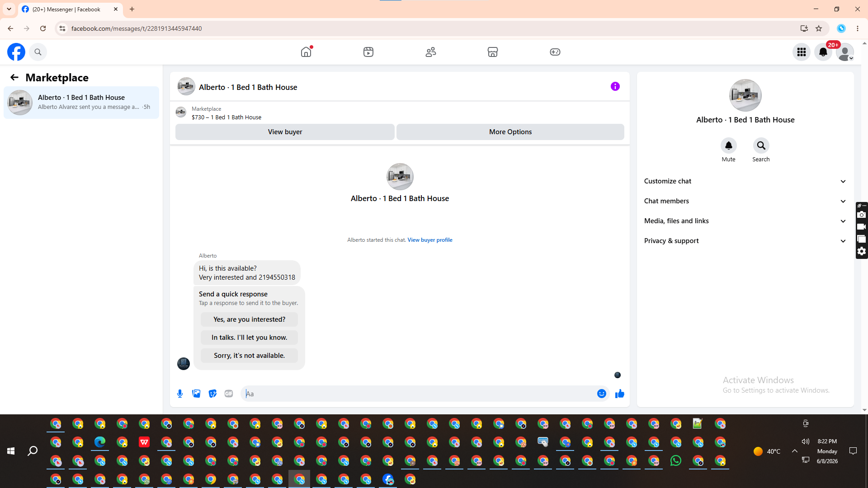Show hidden system tray icons
The width and height of the screenshot is (868, 488).
(794, 451)
